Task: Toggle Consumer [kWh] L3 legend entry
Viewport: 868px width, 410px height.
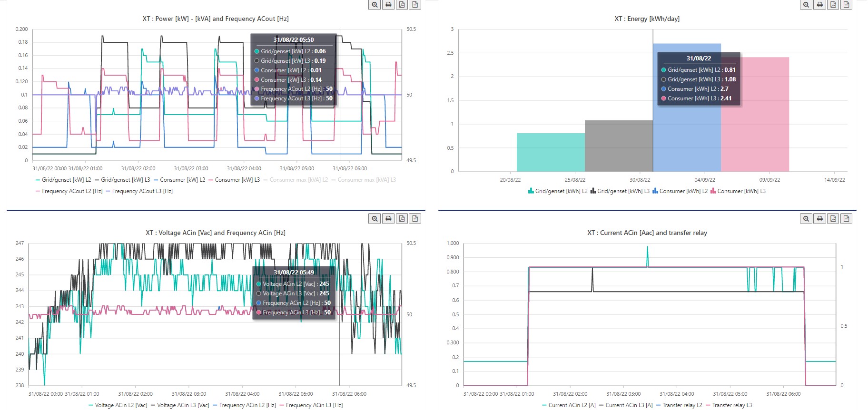Action: coord(738,191)
